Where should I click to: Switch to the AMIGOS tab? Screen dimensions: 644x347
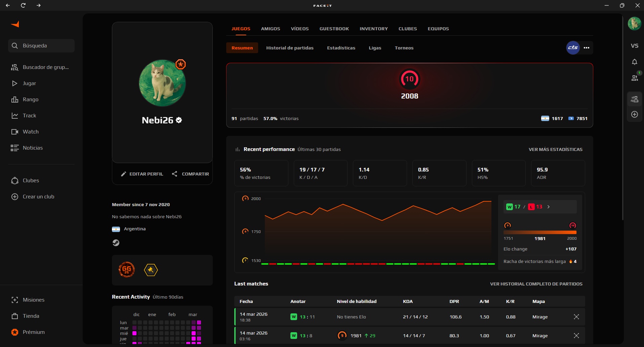(x=271, y=29)
